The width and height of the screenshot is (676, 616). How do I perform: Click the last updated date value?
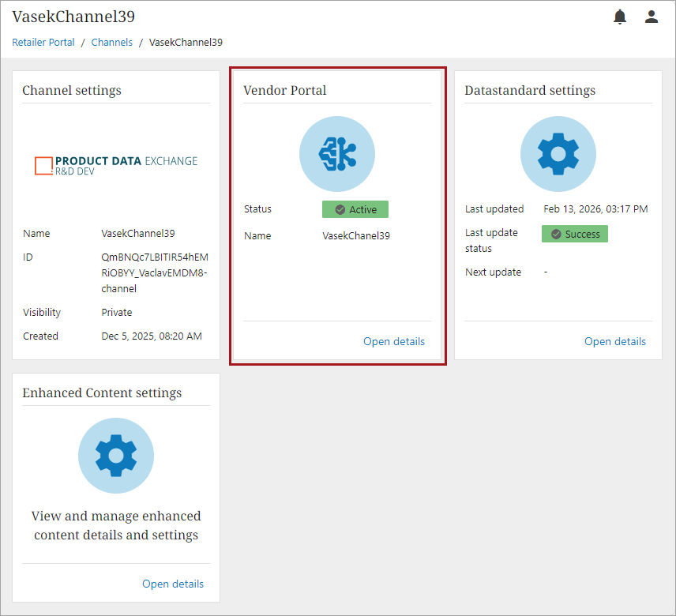point(595,209)
